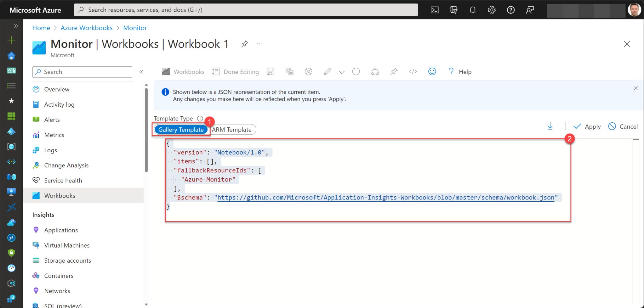Expand the ellipsis menu next to Workbook 1
Image resolution: width=644 pixels, height=308 pixels.
coord(259,44)
